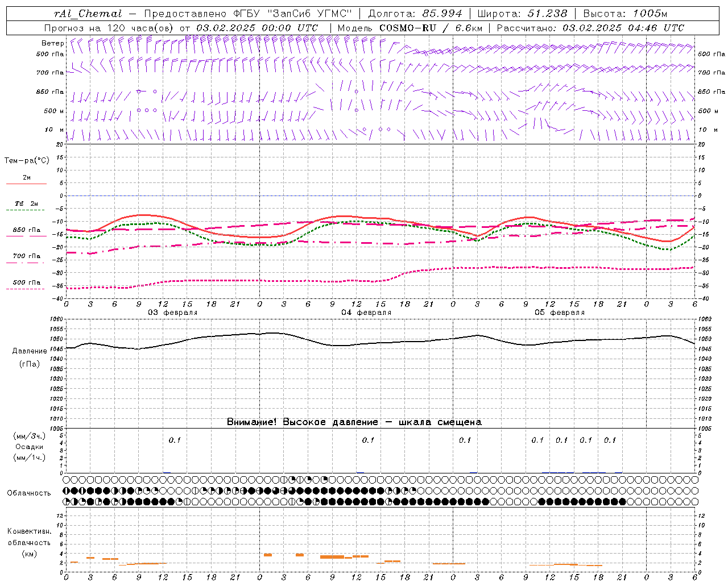
Task: Click the (гПа) unit under Давление
Action: tap(30, 364)
